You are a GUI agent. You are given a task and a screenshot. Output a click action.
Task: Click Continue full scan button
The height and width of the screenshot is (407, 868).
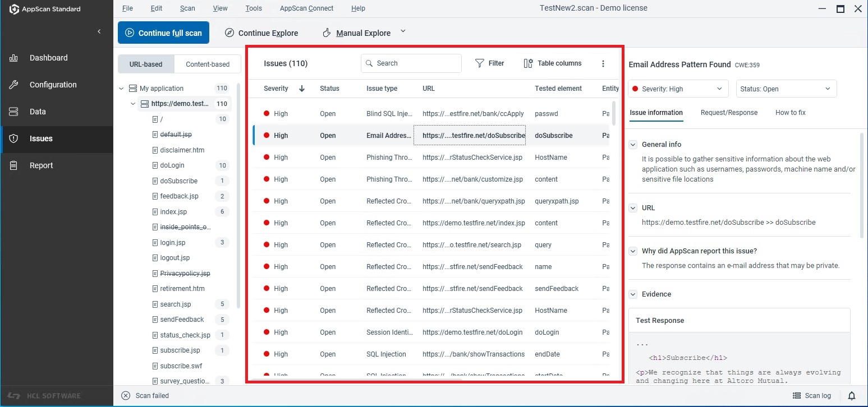163,33
